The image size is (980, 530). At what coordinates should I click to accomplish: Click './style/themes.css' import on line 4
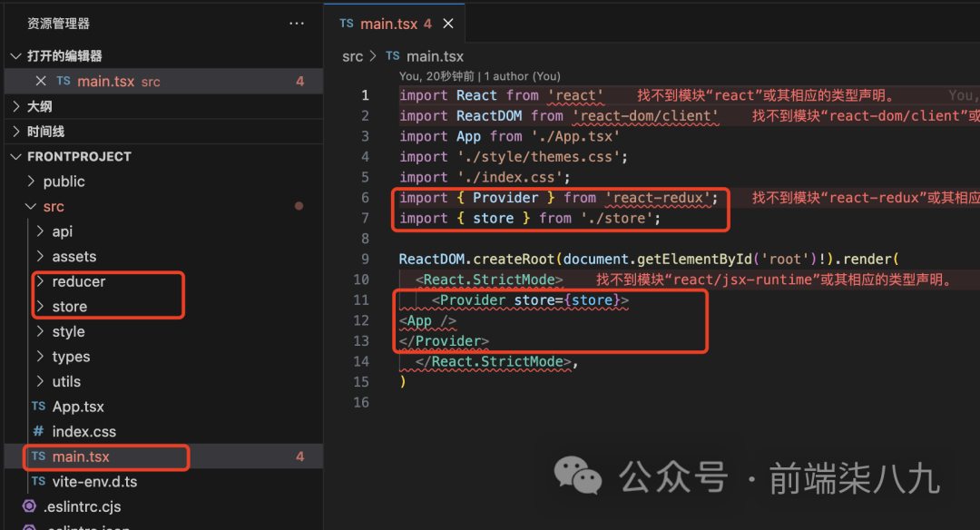tap(538, 157)
